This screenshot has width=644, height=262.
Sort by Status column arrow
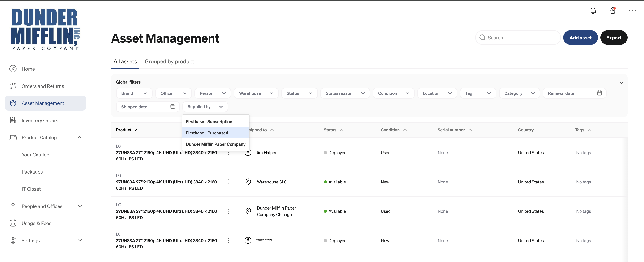pos(342,130)
